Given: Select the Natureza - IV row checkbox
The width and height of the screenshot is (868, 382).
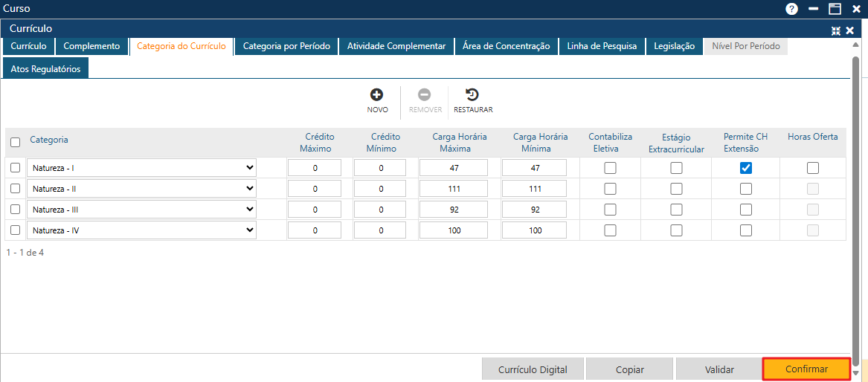Looking at the screenshot, I should click(16, 230).
